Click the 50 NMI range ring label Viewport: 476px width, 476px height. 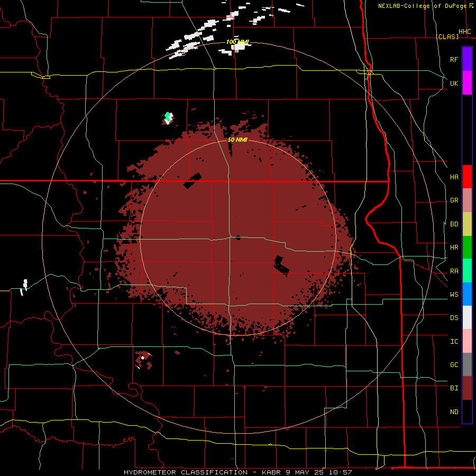237,140
